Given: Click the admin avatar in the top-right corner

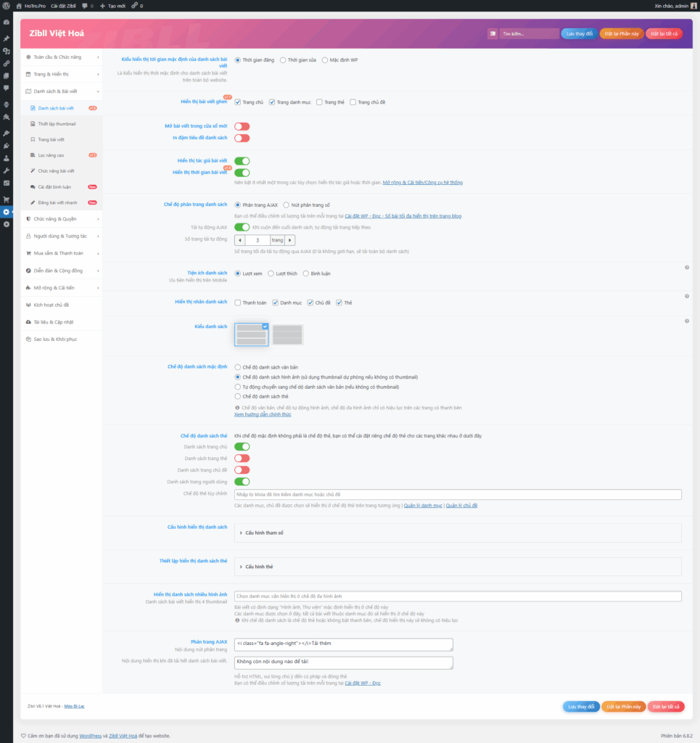Looking at the screenshot, I should pos(694,6).
